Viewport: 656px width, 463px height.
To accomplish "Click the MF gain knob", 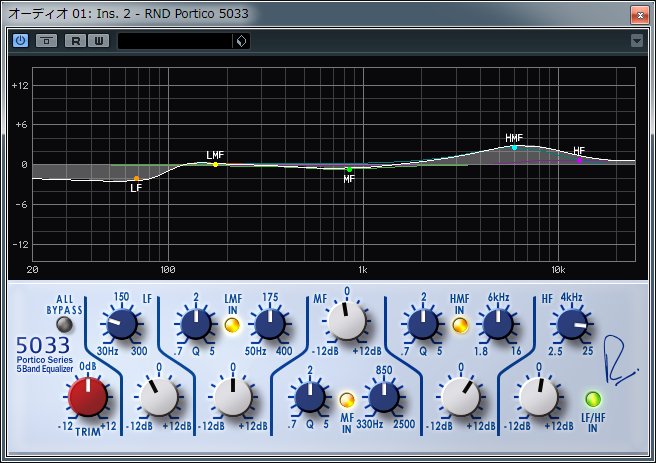I will (x=347, y=321).
